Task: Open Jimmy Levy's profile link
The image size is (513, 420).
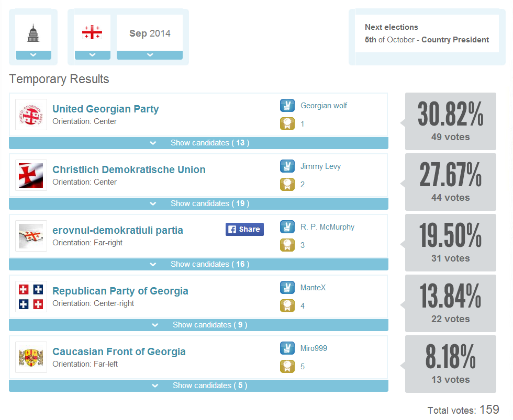Action: pos(320,166)
